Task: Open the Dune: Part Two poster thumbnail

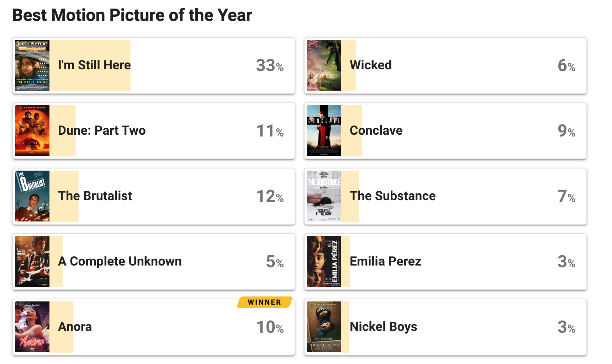Action: [x=32, y=131]
